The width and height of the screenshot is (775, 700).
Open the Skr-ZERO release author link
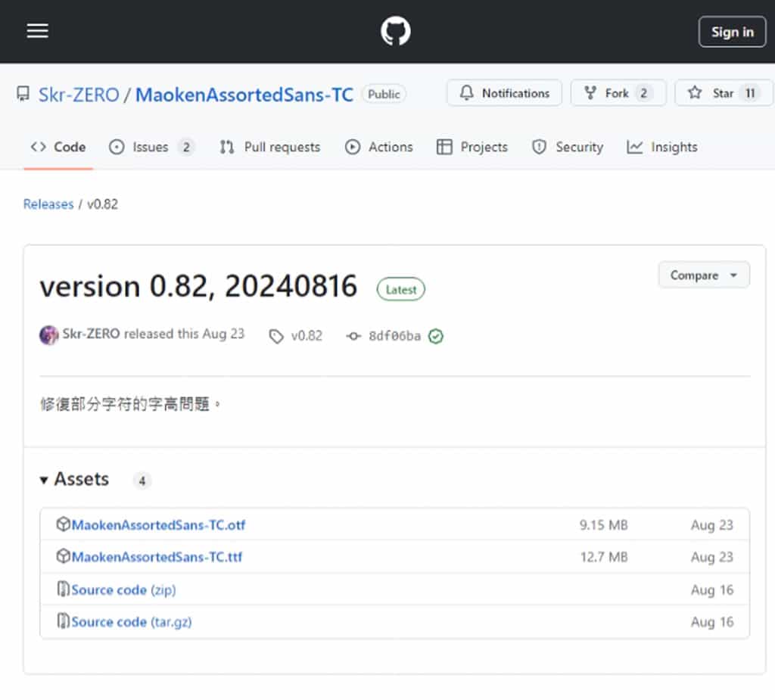[x=91, y=334]
